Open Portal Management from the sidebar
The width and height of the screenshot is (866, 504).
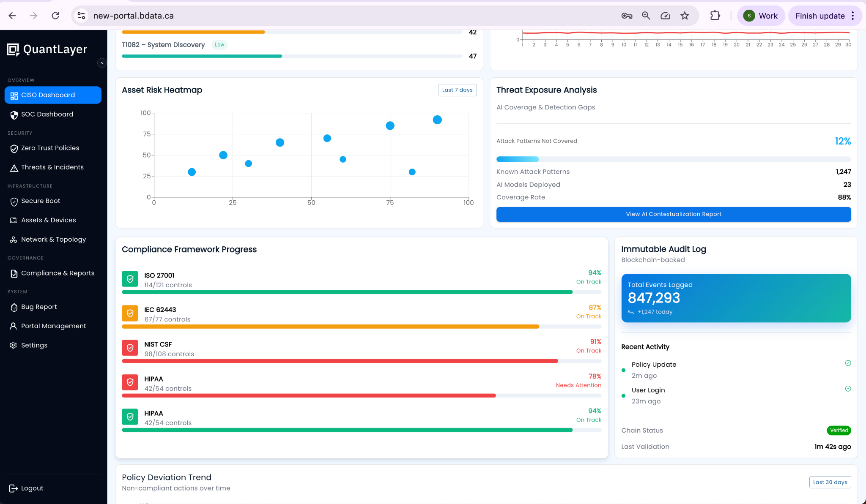click(x=53, y=326)
